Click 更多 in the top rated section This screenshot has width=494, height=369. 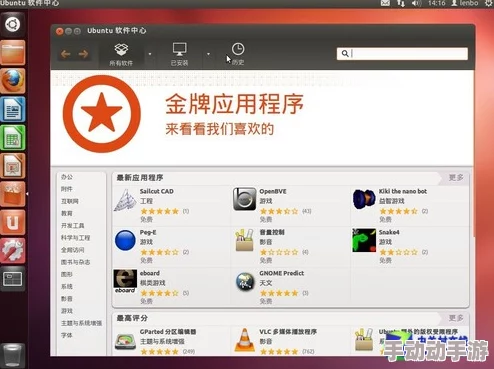click(456, 318)
